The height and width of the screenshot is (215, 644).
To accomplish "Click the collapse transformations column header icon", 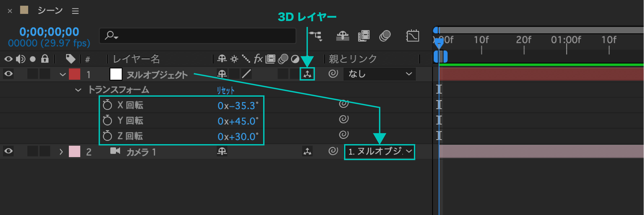I will click(x=234, y=59).
